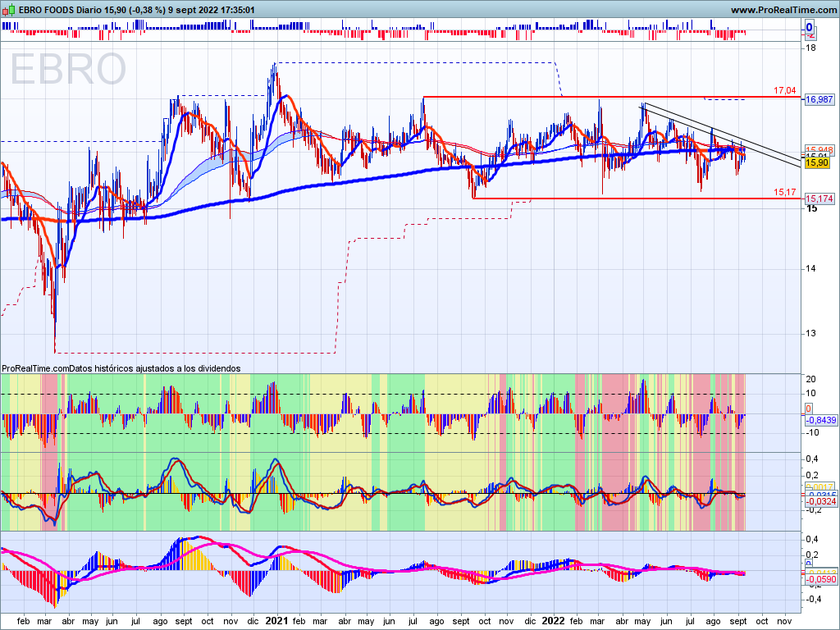This screenshot has width=840, height=630.
Task: Select the -0,0590 MACD value label
Action: point(820,579)
